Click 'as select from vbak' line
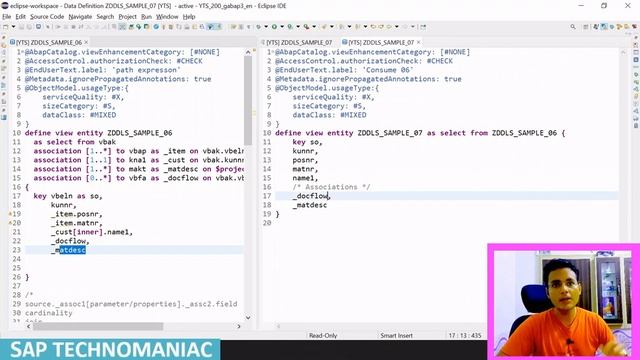 tap(75, 142)
